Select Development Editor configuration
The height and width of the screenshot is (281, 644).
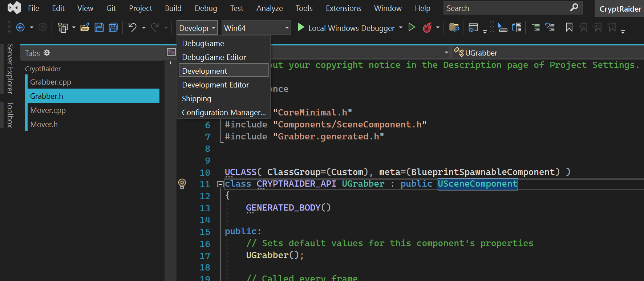tap(215, 85)
